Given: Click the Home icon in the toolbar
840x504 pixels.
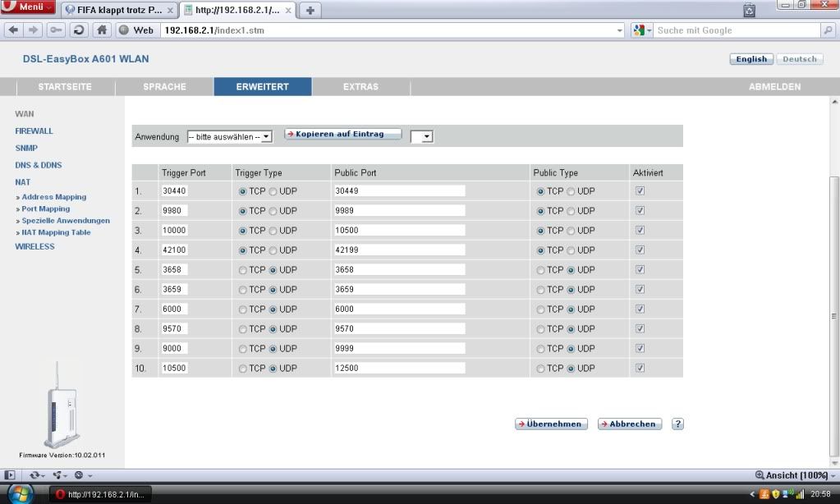Looking at the screenshot, I should (101, 30).
